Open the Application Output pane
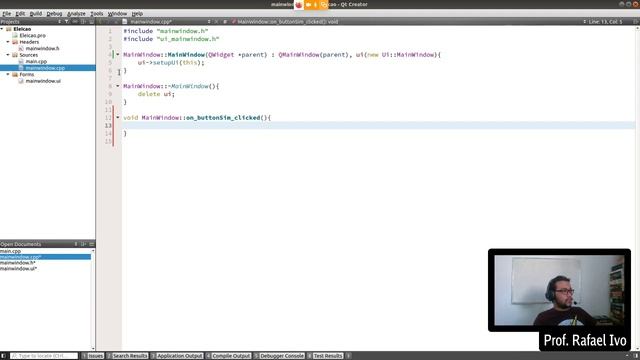Viewport: 640px width, 360px height. [x=177, y=356]
